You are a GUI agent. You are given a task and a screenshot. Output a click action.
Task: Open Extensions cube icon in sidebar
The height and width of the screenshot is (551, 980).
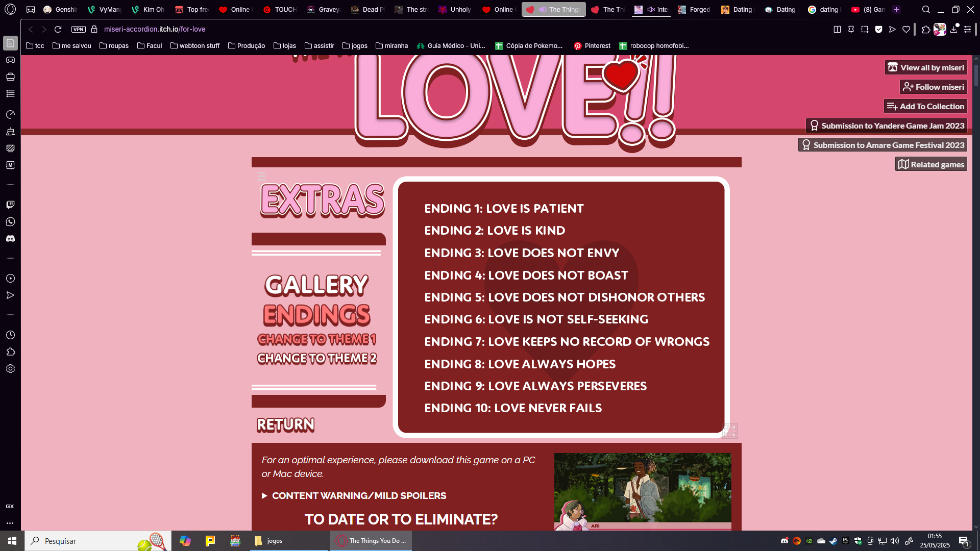coord(10,352)
